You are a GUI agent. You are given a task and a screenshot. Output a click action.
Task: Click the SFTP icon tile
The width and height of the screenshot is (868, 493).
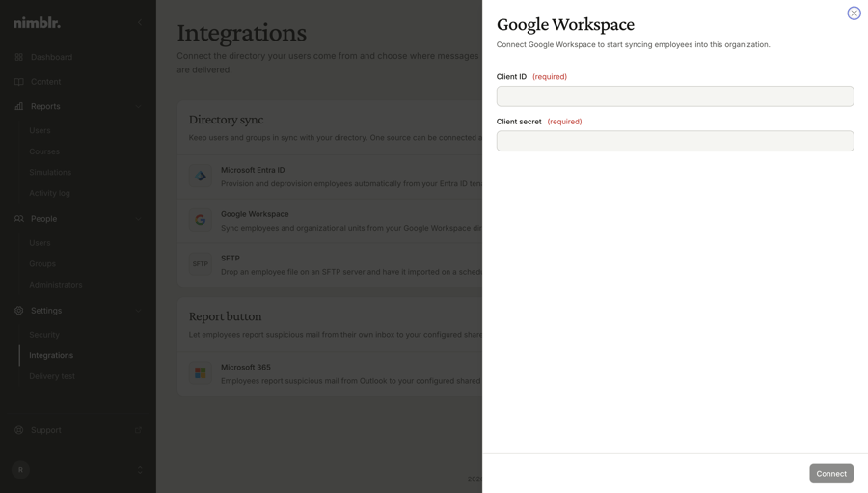point(201,264)
